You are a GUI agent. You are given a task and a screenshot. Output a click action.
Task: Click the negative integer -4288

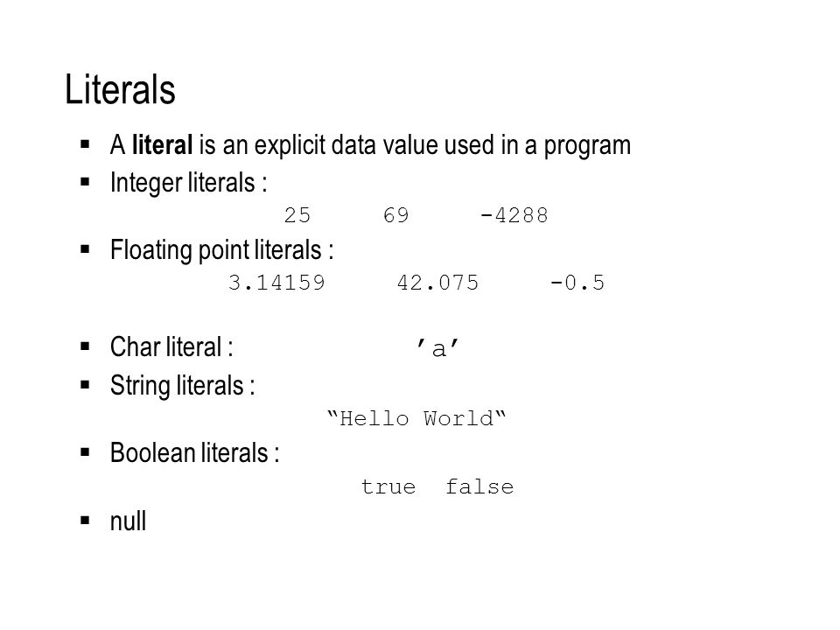pos(514,215)
